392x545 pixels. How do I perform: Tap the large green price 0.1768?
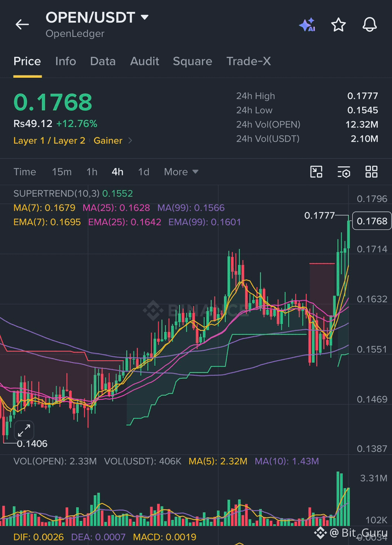[53, 102]
